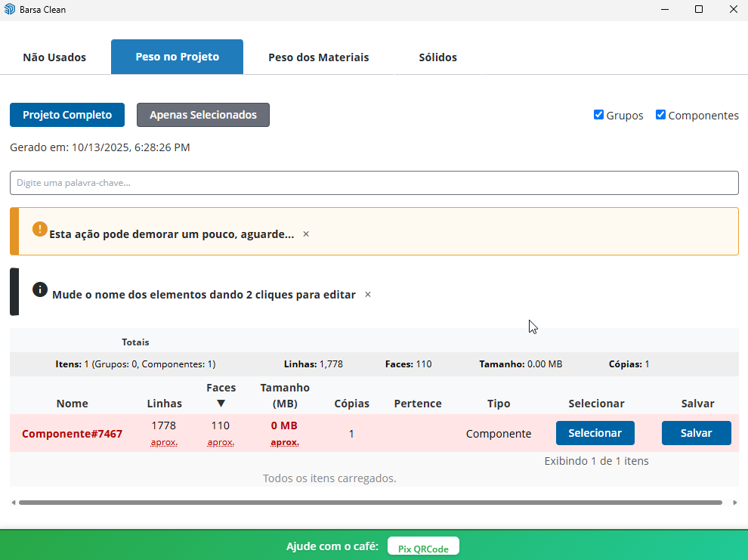Click the Barsa Clean app logo icon

click(10, 10)
